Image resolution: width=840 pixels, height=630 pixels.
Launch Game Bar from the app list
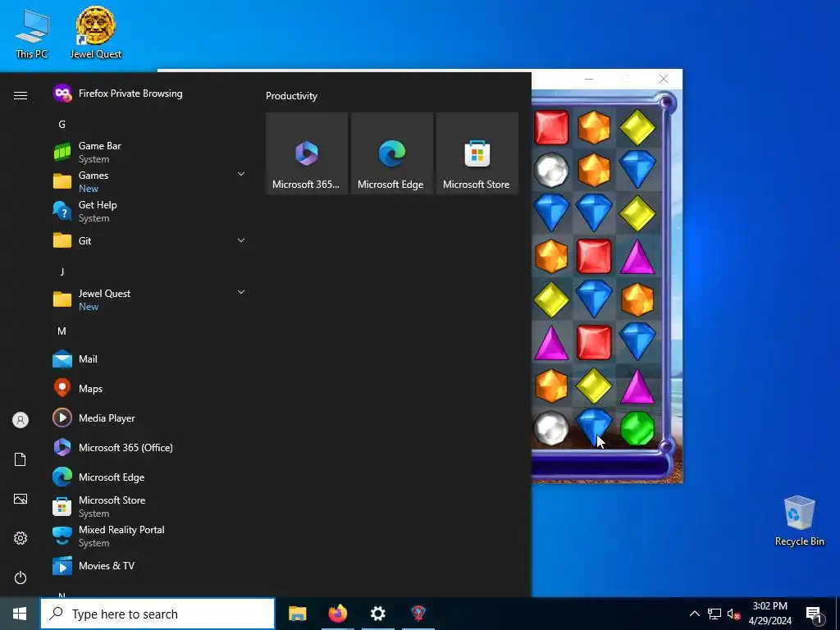click(148, 152)
